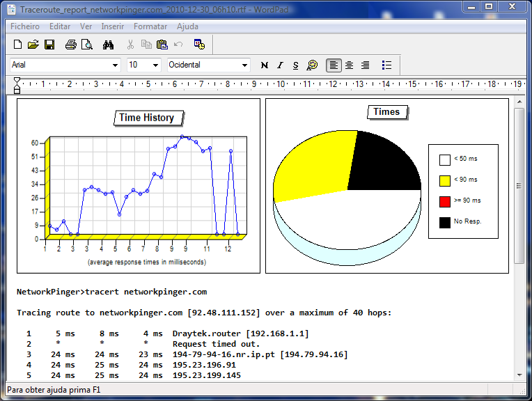Align text to the right
The height and width of the screenshot is (401, 532).
pos(365,65)
